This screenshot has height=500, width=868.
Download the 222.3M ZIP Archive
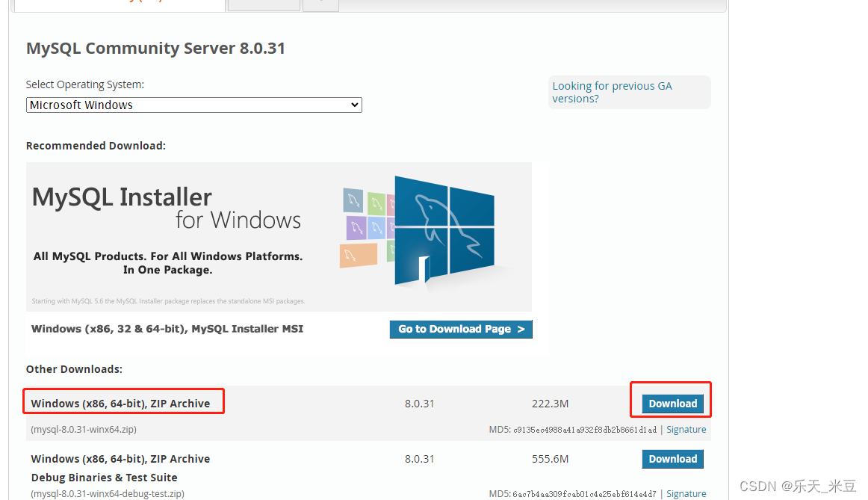click(x=672, y=404)
